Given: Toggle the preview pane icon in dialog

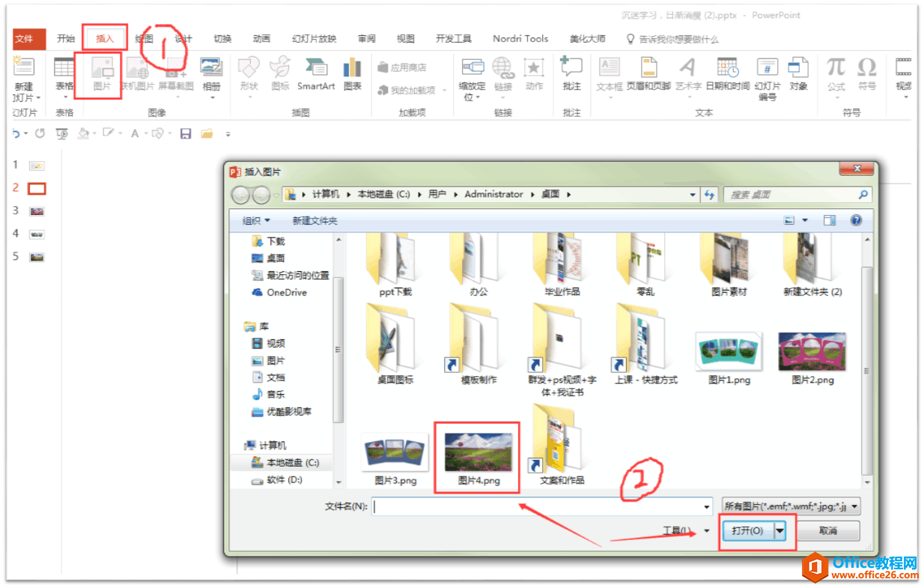Looking at the screenshot, I should coord(830,220).
